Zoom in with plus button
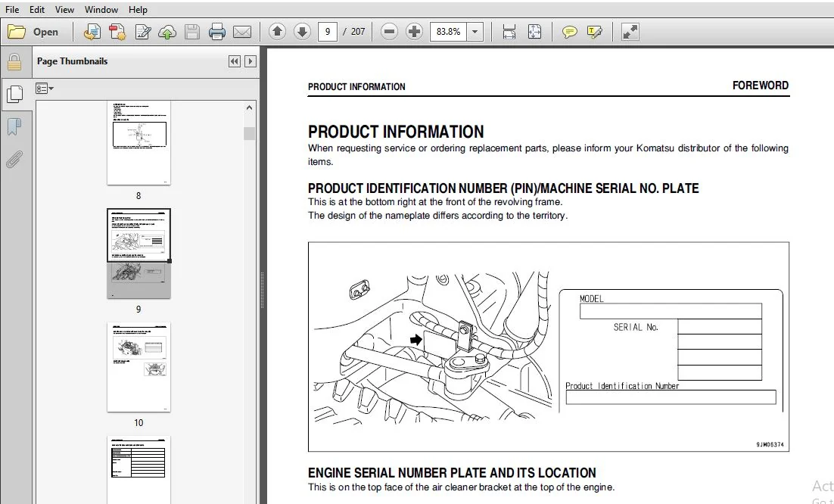Viewport: 834px width, 504px height. (x=414, y=32)
